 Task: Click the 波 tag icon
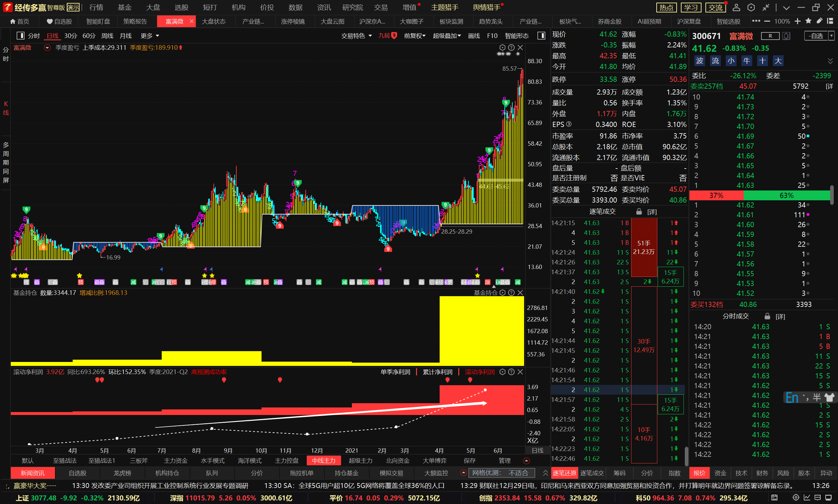point(700,61)
